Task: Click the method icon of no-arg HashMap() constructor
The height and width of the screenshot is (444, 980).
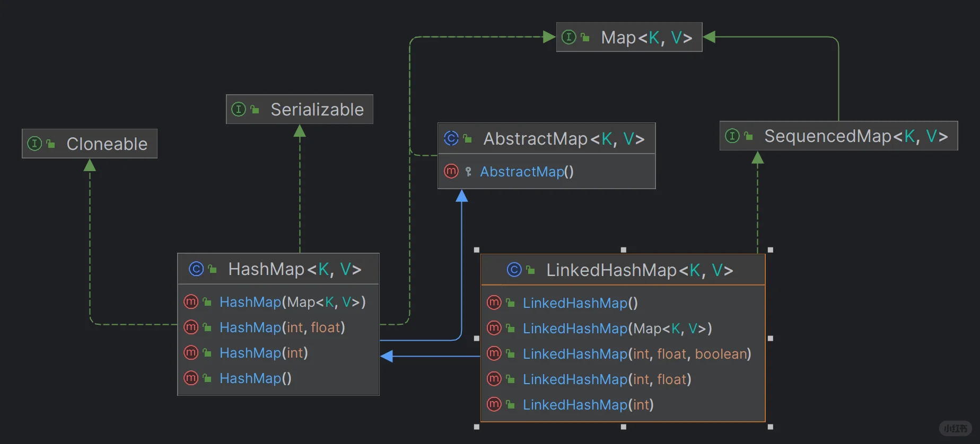Action: click(191, 378)
